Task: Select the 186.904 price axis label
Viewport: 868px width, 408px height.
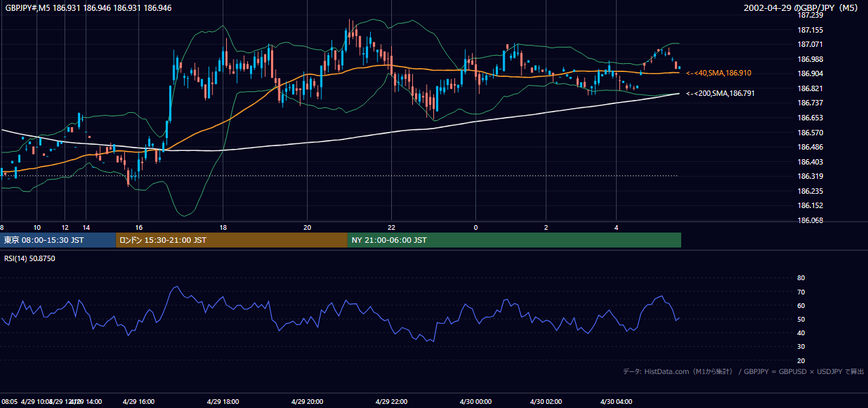Action: (x=810, y=73)
